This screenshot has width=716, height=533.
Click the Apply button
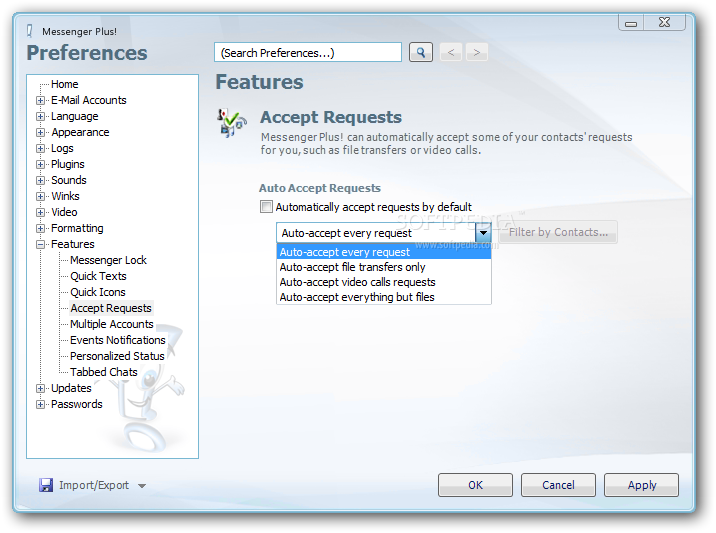(x=642, y=485)
